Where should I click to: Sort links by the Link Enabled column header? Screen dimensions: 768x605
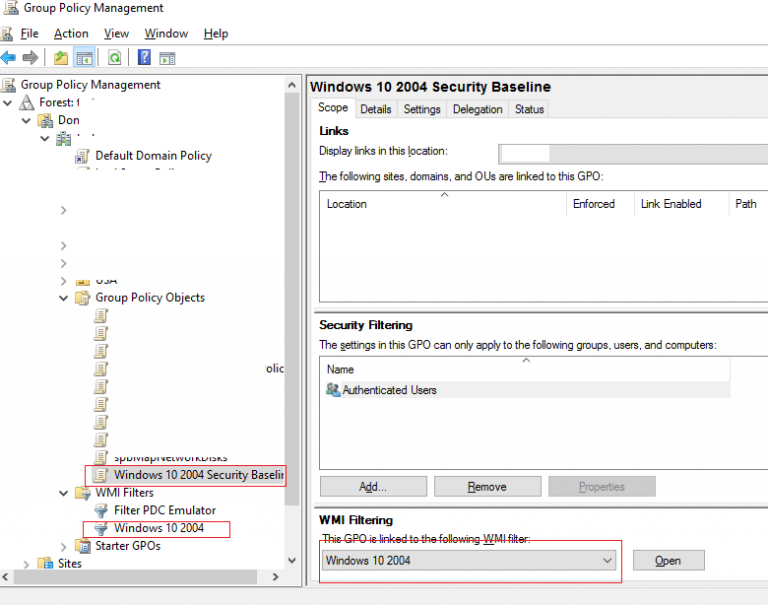(x=682, y=203)
